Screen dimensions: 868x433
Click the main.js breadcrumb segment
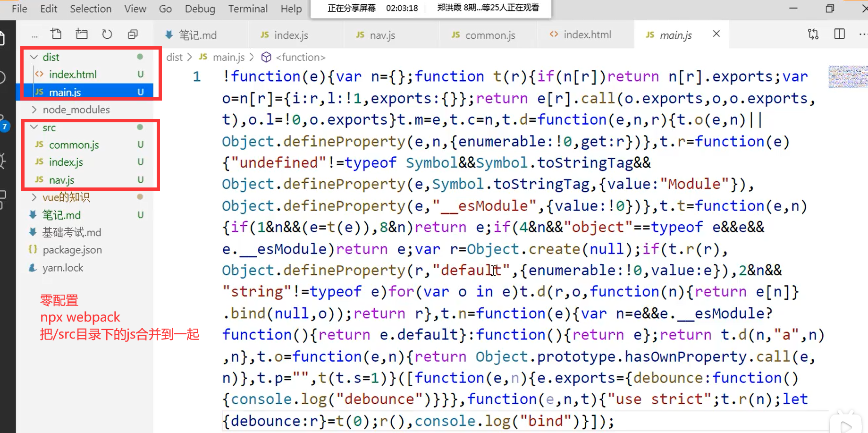pos(228,57)
